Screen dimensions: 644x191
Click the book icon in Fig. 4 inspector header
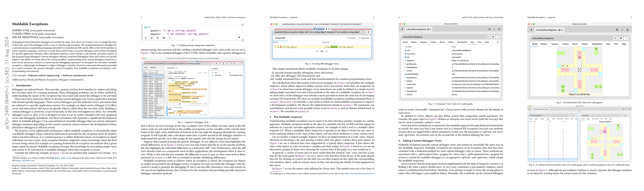[493, 37]
